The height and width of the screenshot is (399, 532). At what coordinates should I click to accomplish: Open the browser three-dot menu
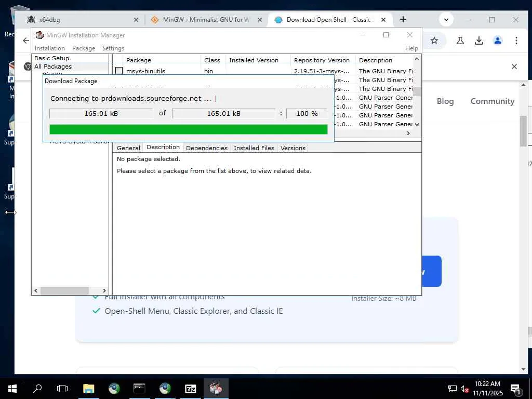coord(516,41)
